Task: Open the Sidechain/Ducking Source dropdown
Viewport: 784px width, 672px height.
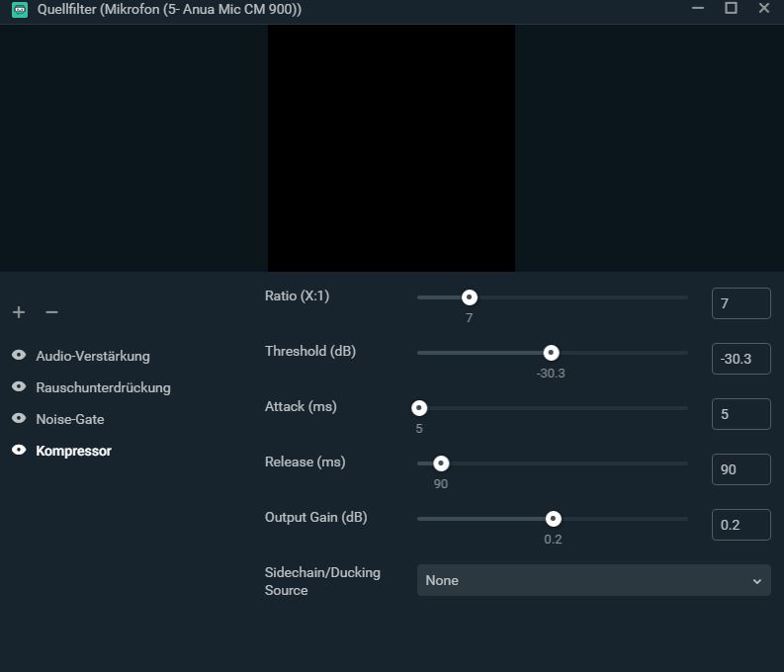Action: (593, 580)
